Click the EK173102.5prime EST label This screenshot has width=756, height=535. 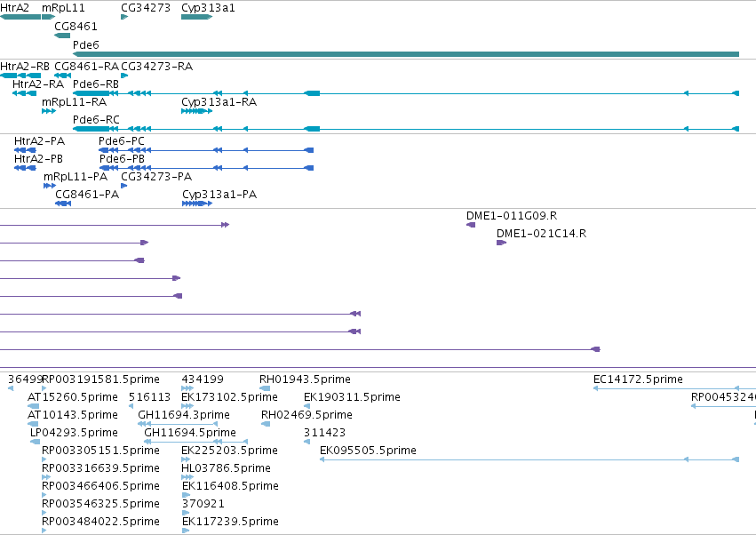229,397
